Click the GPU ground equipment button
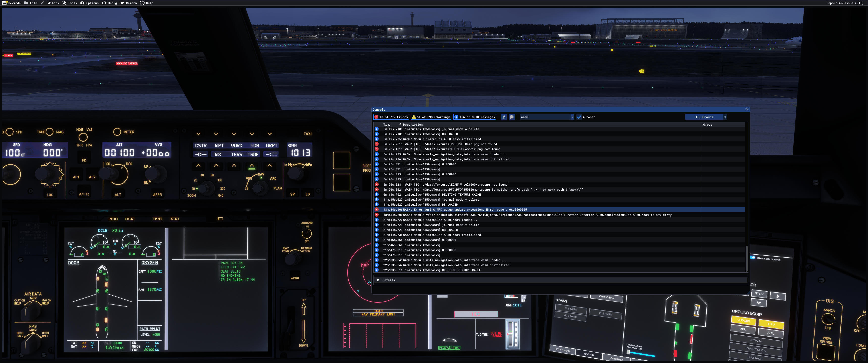 pos(771,324)
